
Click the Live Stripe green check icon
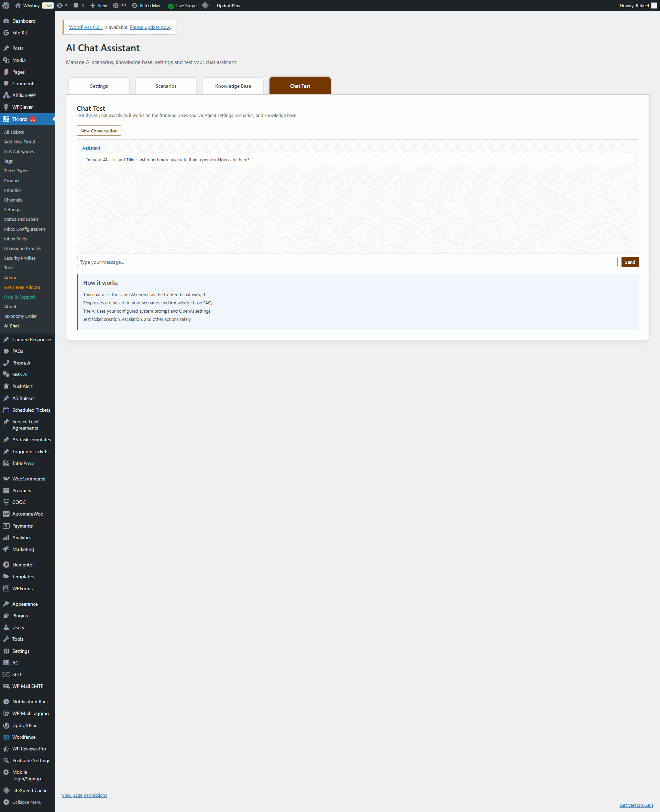point(171,6)
